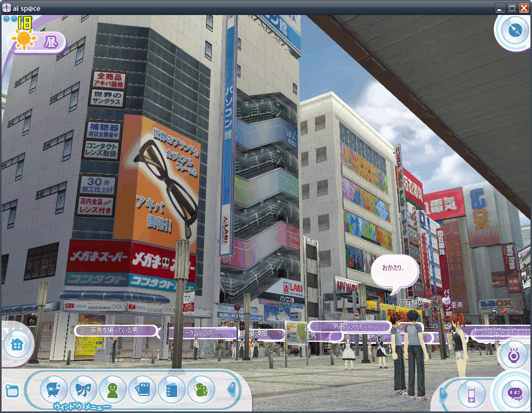The height and width of the screenshot is (413, 532).
Task: Open the green avatar profile icon
Action: click(x=113, y=390)
